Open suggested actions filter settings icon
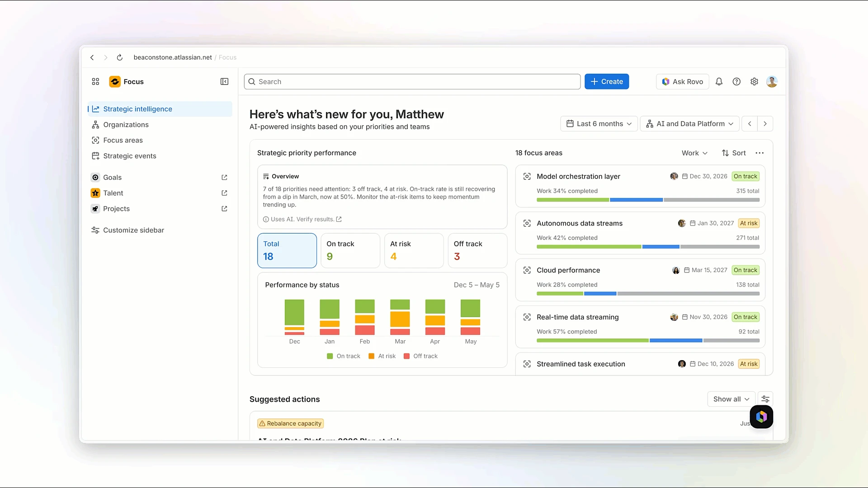868x488 pixels. (x=765, y=399)
